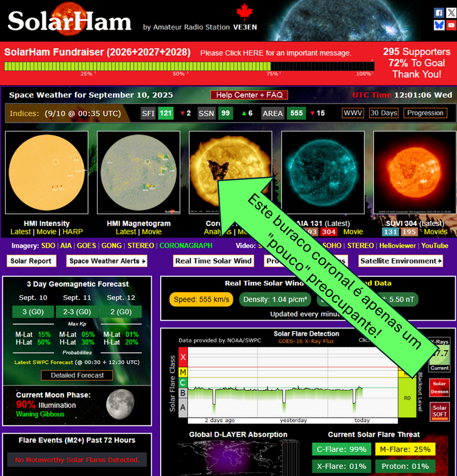Click the fundraiser progress bar
457x476 pixels.
coord(189,66)
